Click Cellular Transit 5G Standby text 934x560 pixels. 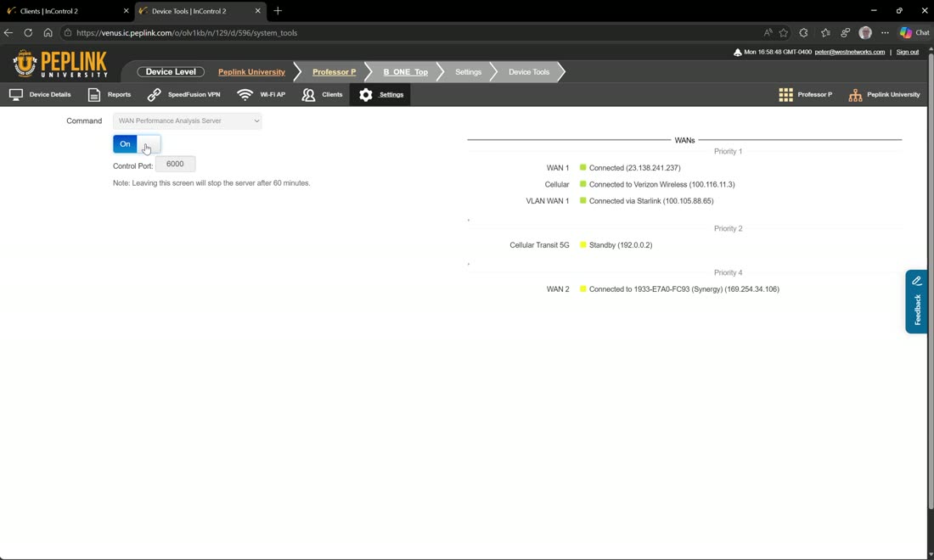coord(620,245)
